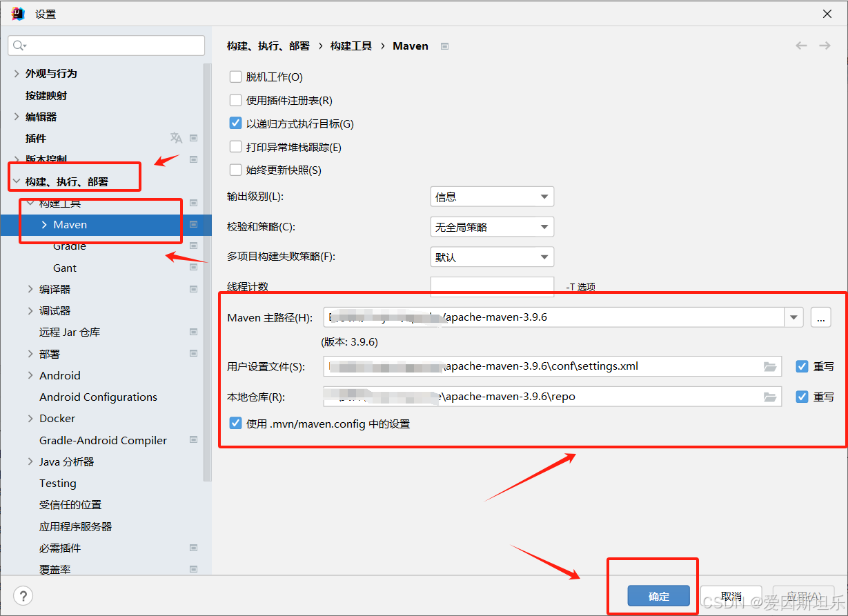Click project-level icon on Gradle-Android Compiler row

coord(193,440)
